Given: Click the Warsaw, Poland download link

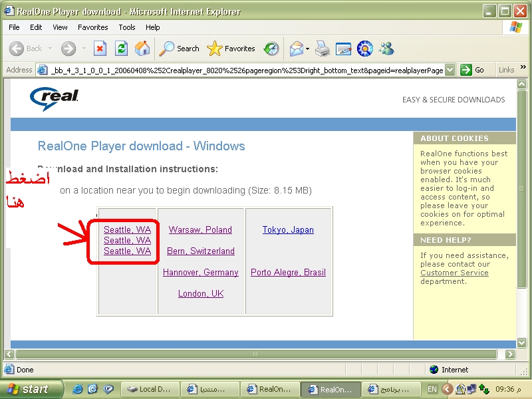Looking at the screenshot, I should (x=200, y=229).
